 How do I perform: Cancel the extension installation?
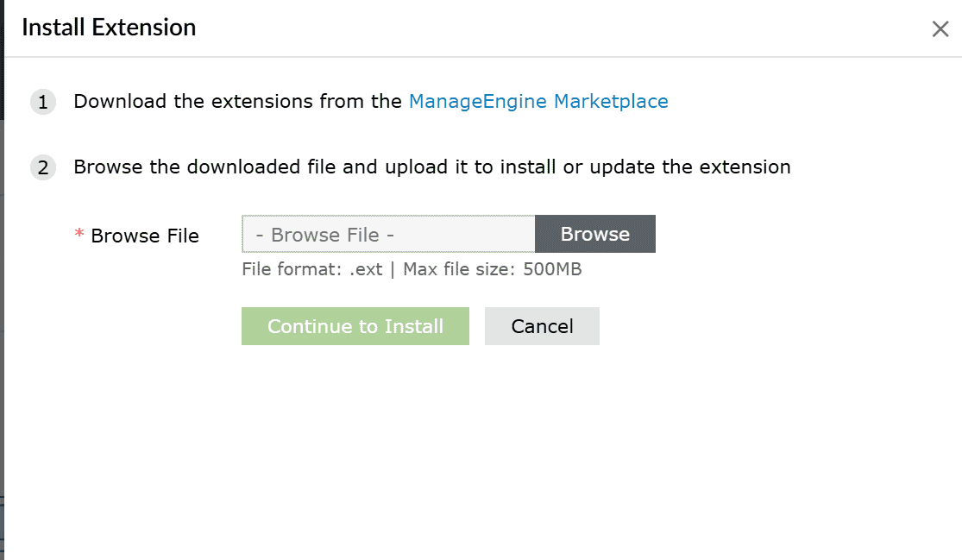point(542,326)
